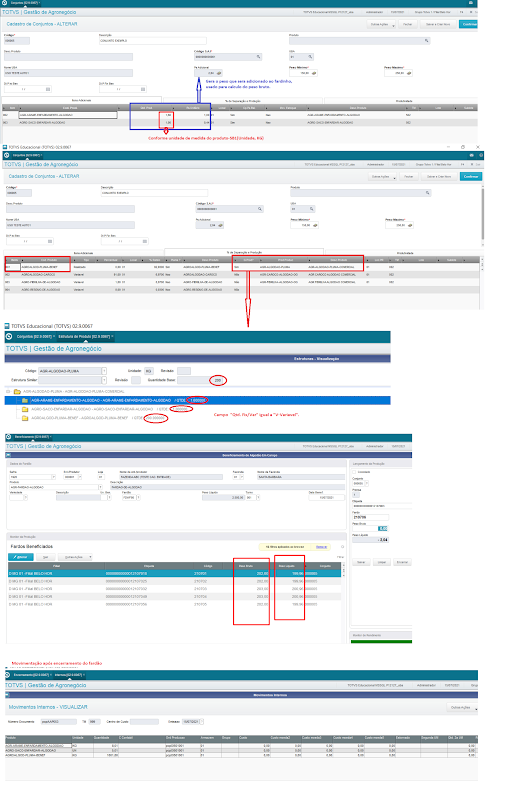Click Confirmar in the second Cadastro de Conjuntos window

pyautogui.click(x=471, y=176)
